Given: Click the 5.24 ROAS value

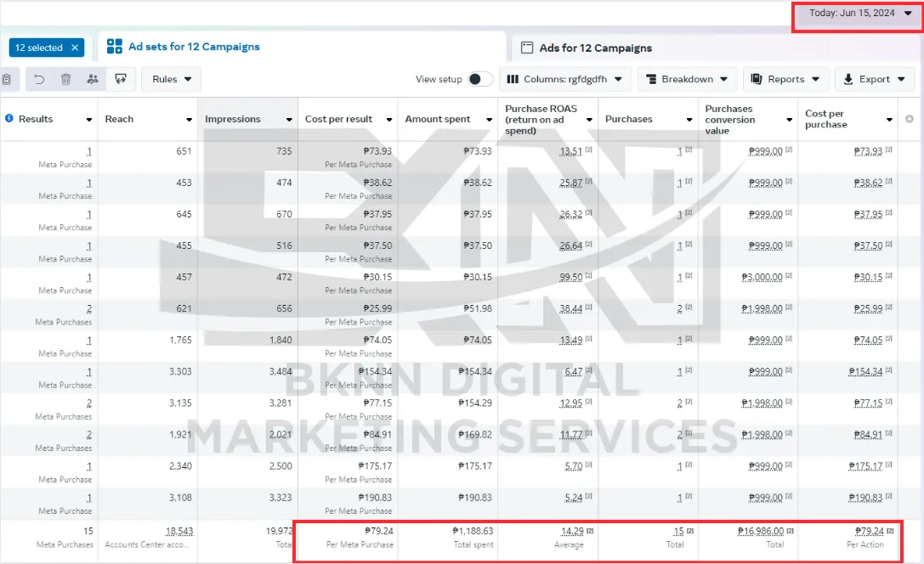Looking at the screenshot, I should coord(574,498).
